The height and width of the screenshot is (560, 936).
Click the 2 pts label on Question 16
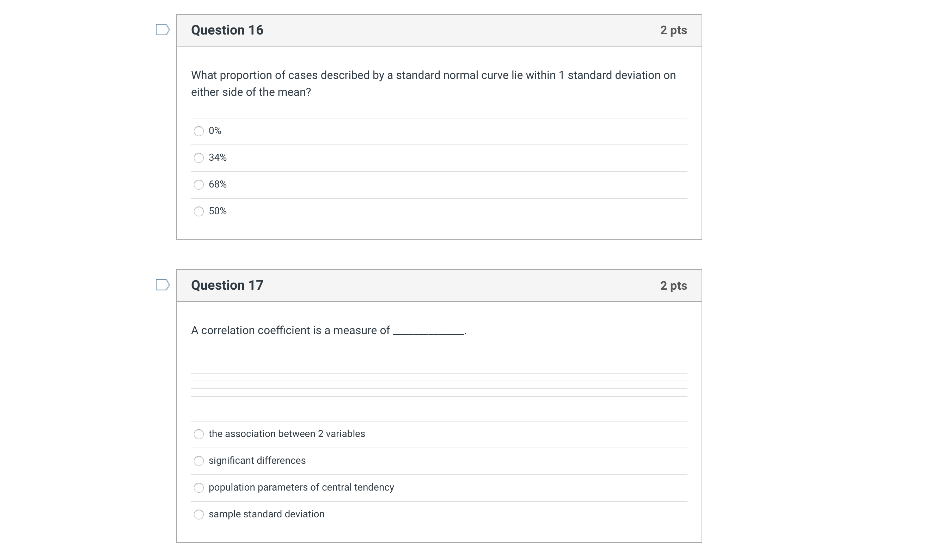[x=673, y=30]
